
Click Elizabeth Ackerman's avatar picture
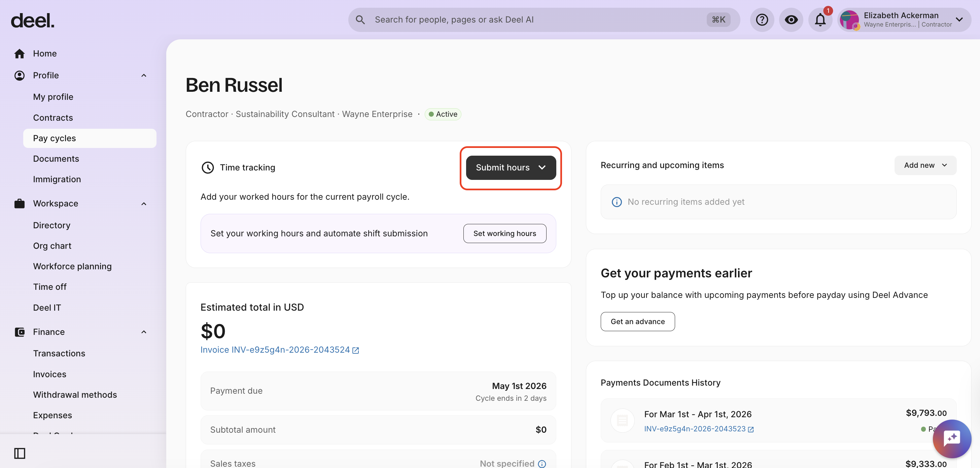849,20
